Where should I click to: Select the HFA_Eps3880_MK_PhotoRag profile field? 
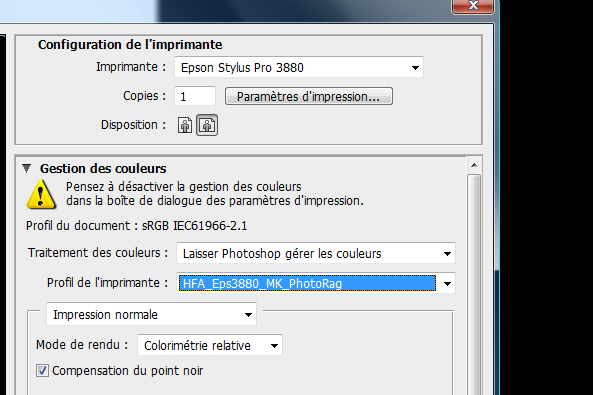[307, 283]
